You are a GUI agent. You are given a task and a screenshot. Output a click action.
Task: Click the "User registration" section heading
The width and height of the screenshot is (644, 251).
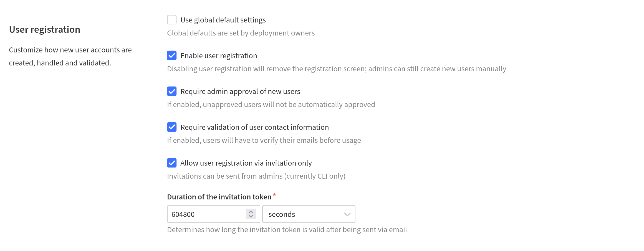click(x=44, y=29)
